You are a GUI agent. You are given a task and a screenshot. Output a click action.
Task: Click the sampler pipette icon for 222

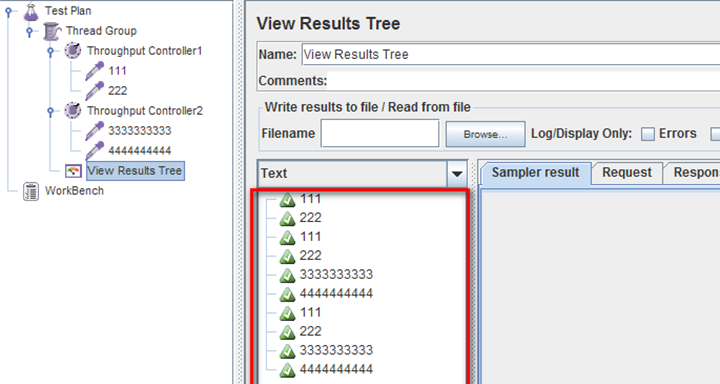[x=95, y=91]
